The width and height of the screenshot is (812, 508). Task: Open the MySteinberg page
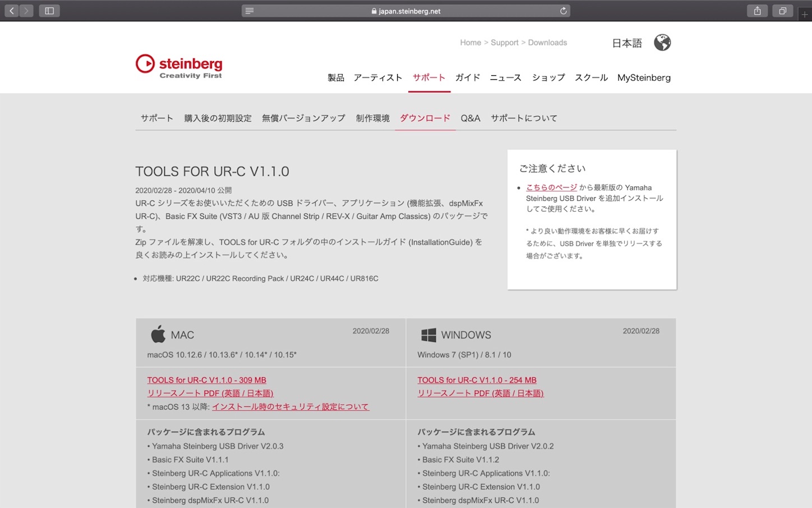644,77
